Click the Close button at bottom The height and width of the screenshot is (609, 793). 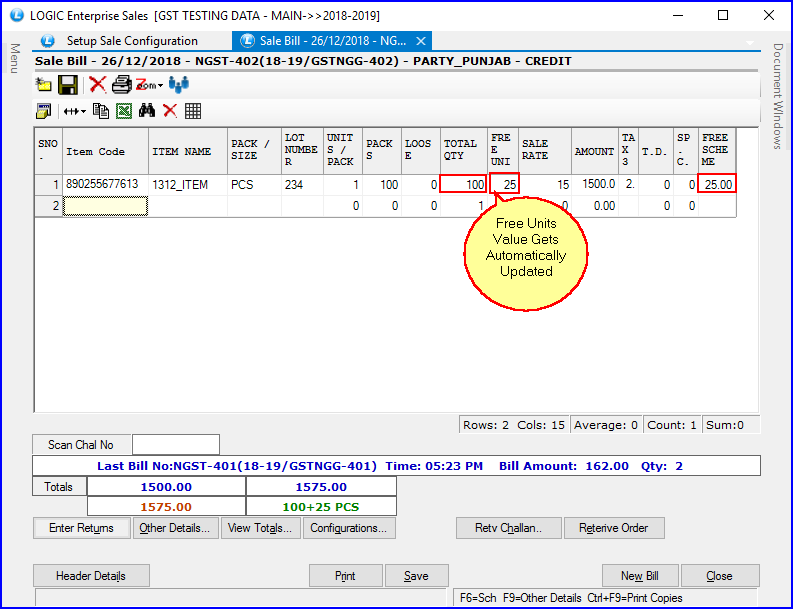[x=720, y=576]
